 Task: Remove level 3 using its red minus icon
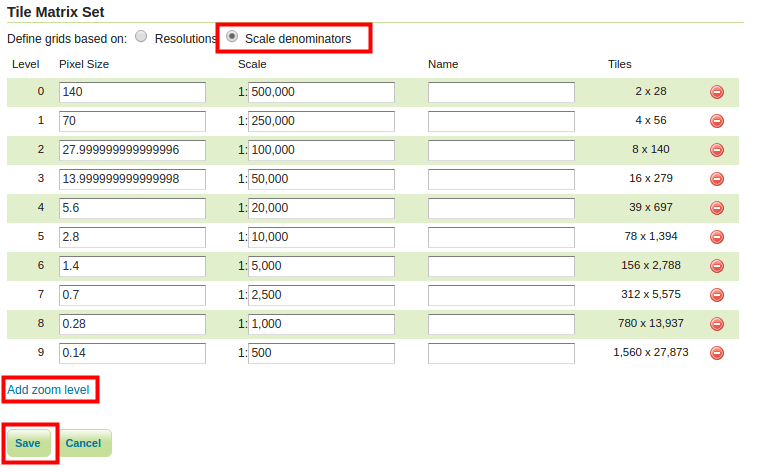click(717, 179)
